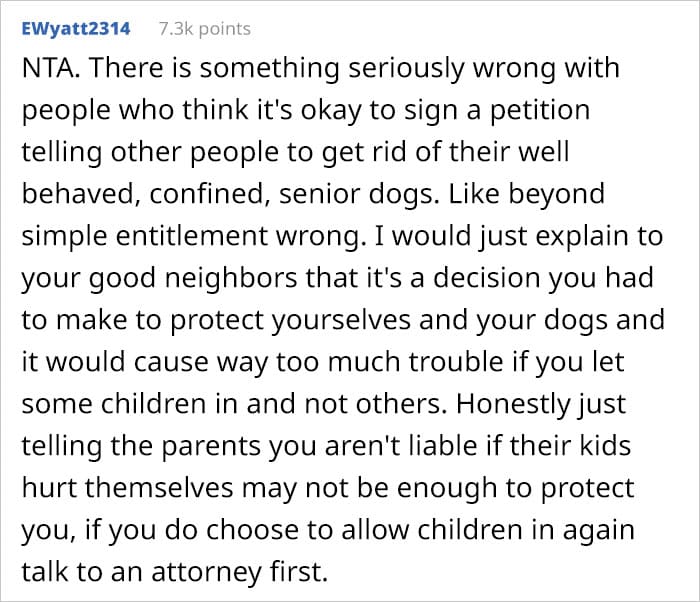The width and height of the screenshot is (700, 602).
Task: Click the words 'sign a petition'
Action: click(497, 111)
